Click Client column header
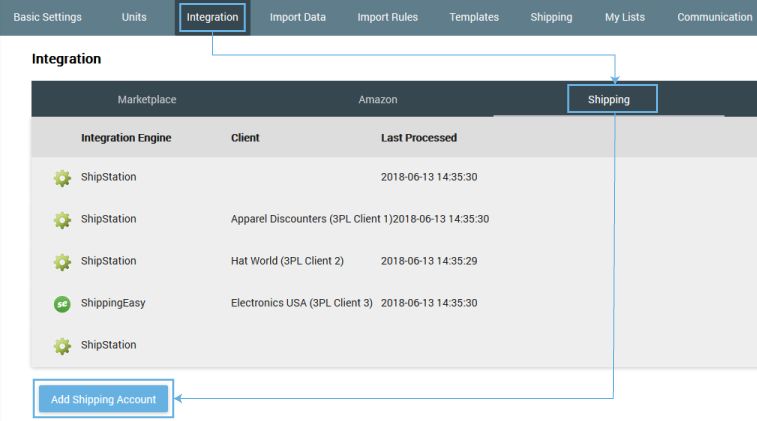Screen dimensions: 757x421 (245, 138)
